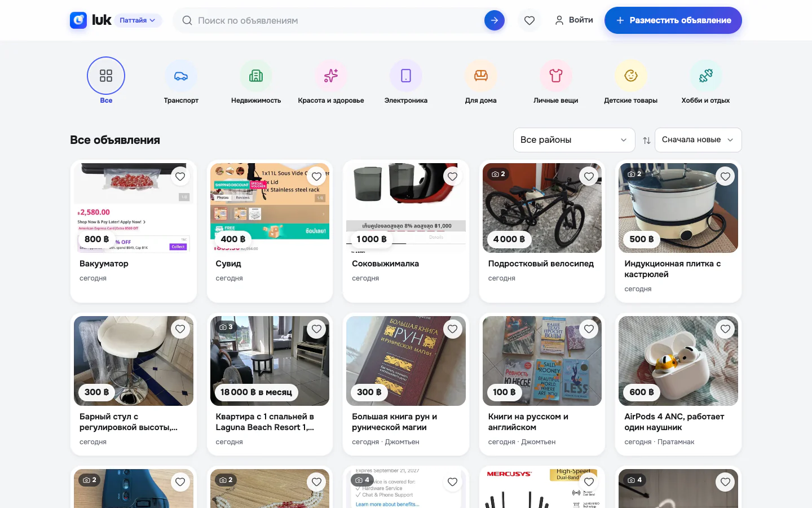The height and width of the screenshot is (508, 812).
Task: Favorite the MERCUSYS router listing
Action: (x=589, y=482)
